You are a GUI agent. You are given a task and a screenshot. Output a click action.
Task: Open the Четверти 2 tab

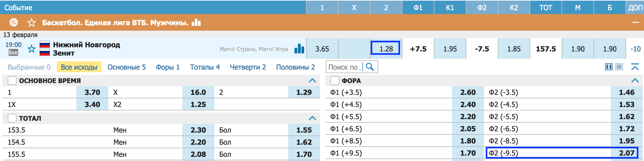tap(248, 67)
